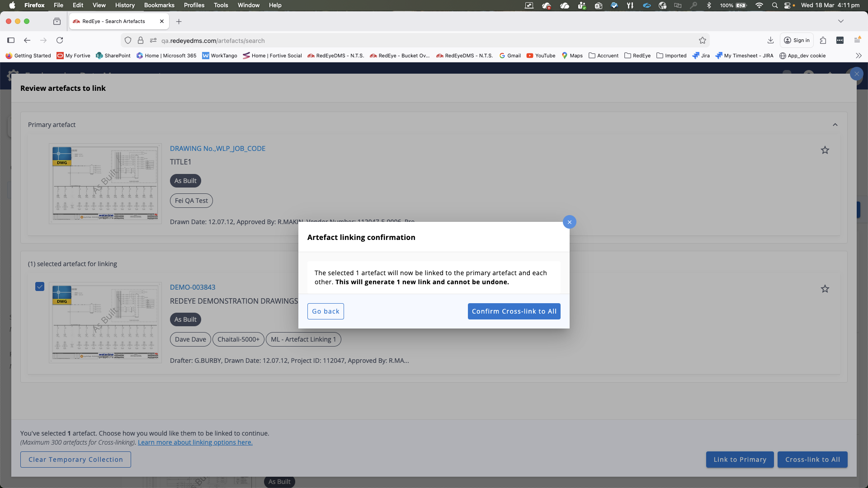Favourite the primary artefact with star icon

coord(825,150)
